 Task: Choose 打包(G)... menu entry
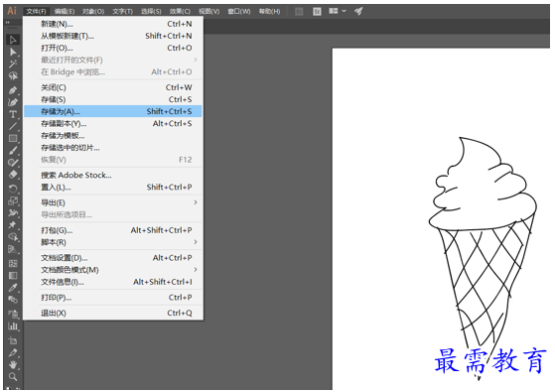coord(113,230)
